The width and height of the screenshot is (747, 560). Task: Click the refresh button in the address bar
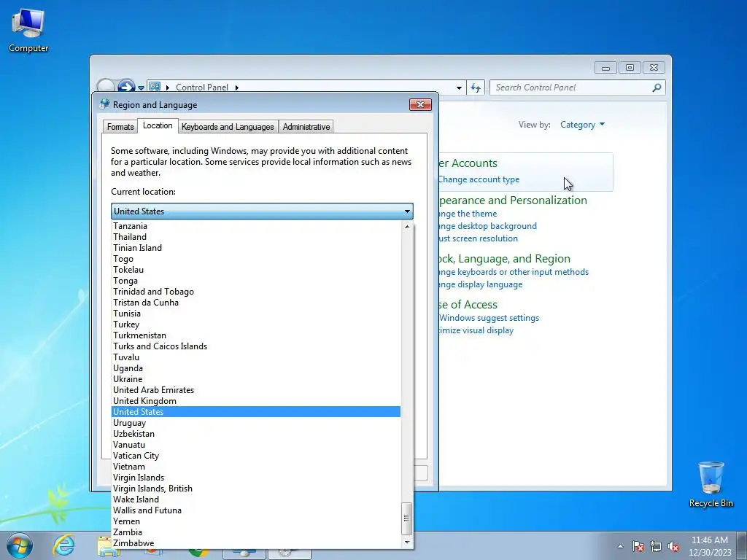pyautogui.click(x=476, y=87)
